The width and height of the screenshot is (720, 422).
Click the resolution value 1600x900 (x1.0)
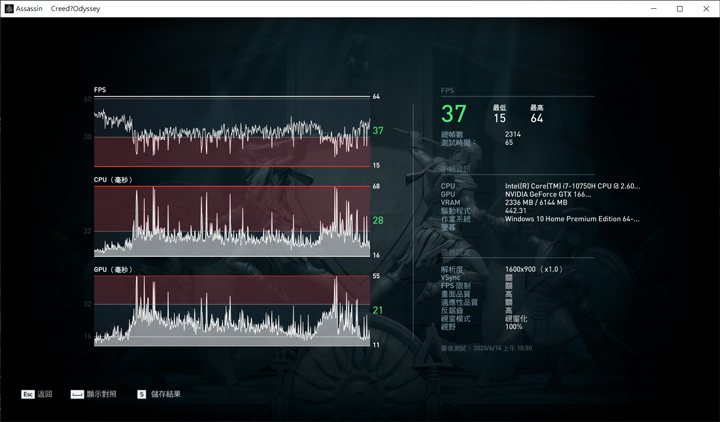(x=534, y=269)
